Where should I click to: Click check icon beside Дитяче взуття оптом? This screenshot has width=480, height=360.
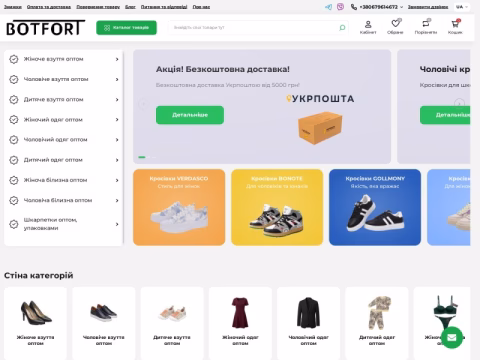point(14,100)
